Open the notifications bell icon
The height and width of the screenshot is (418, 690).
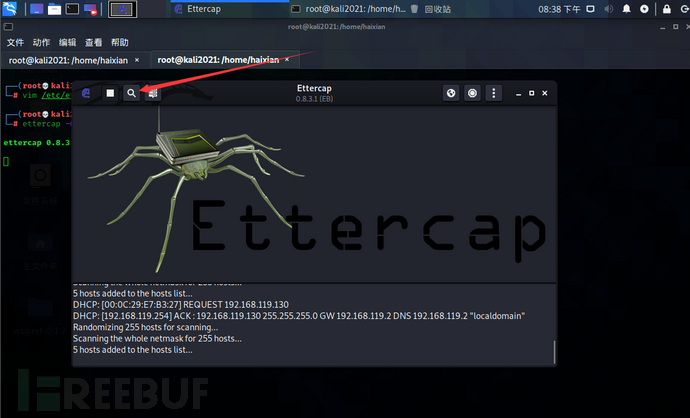(x=626, y=9)
